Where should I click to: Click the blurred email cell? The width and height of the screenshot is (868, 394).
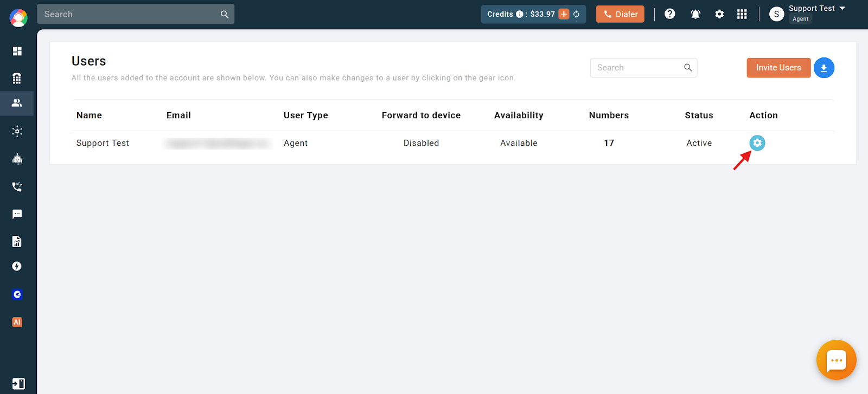click(218, 143)
